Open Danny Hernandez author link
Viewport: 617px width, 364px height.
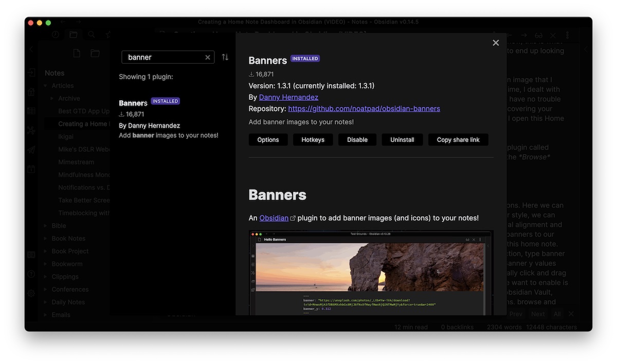[x=288, y=97]
